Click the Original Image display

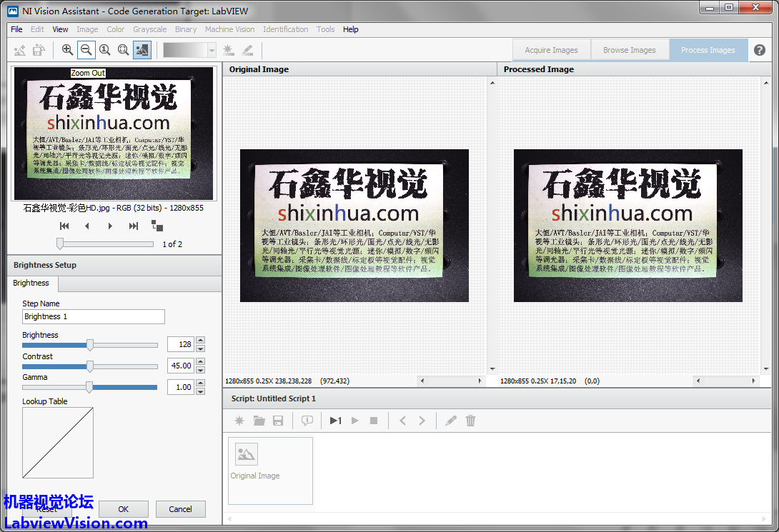tap(354, 226)
